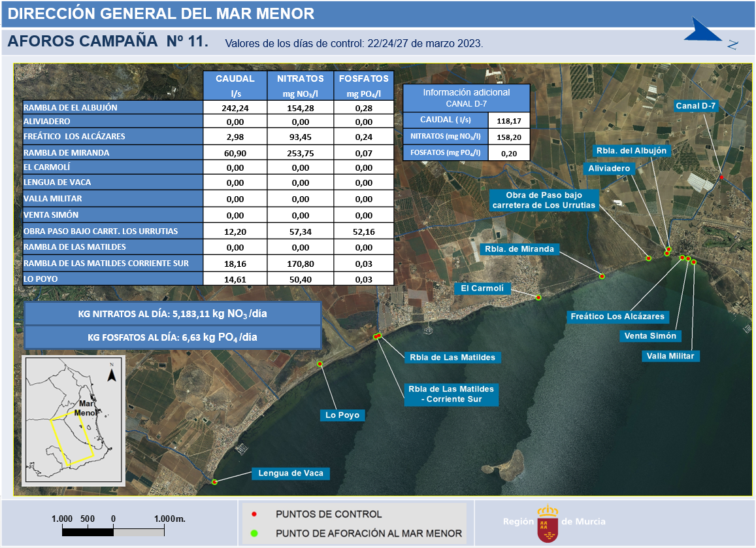The width and height of the screenshot is (756, 548).
Task: Click the map scale bar
Action: pyautogui.click(x=113, y=532)
